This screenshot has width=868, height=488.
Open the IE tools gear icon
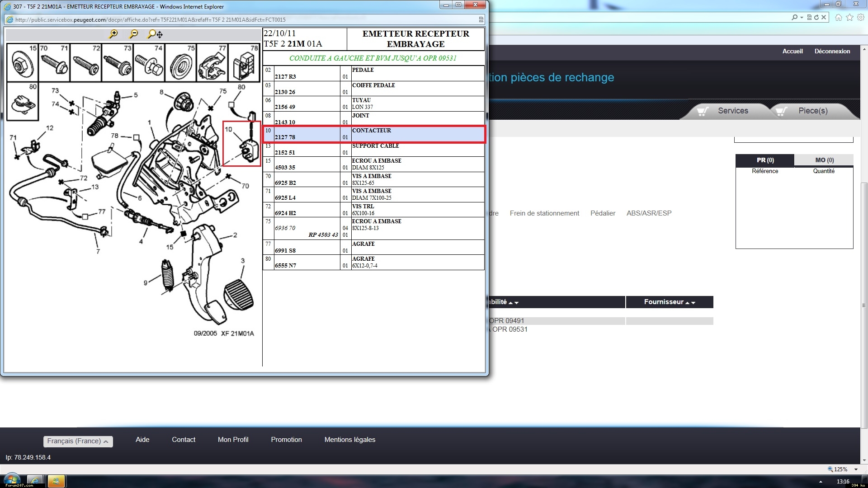(x=861, y=17)
